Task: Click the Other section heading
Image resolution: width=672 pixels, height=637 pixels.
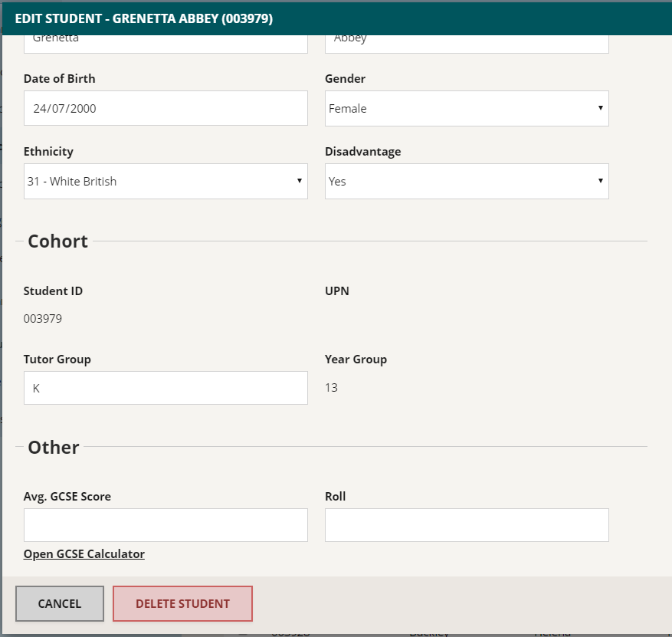Action: (54, 447)
